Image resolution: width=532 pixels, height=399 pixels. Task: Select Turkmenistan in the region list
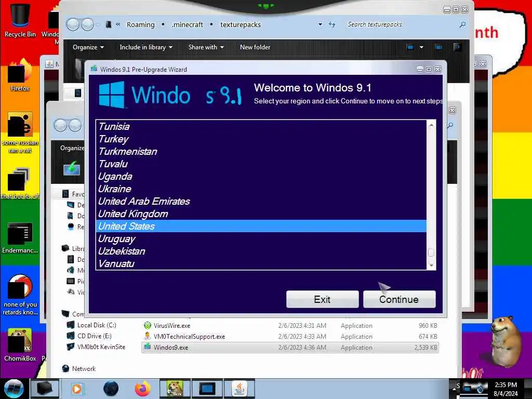click(261, 151)
